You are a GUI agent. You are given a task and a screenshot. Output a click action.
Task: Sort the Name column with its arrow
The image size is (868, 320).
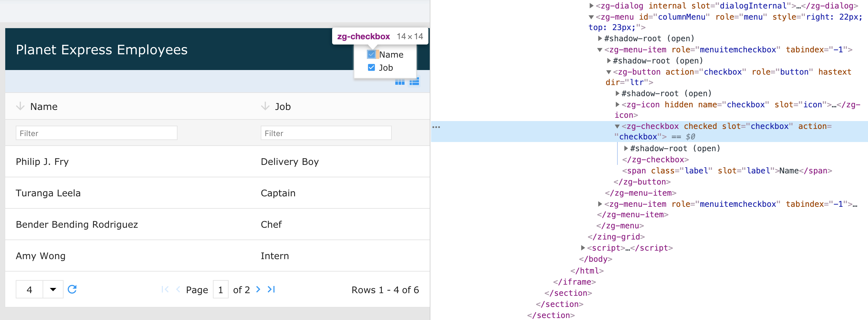[x=21, y=106]
